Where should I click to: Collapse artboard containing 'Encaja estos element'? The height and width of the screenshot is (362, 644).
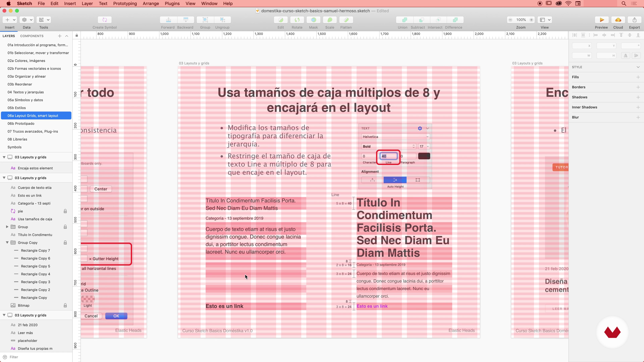pos(4,157)
